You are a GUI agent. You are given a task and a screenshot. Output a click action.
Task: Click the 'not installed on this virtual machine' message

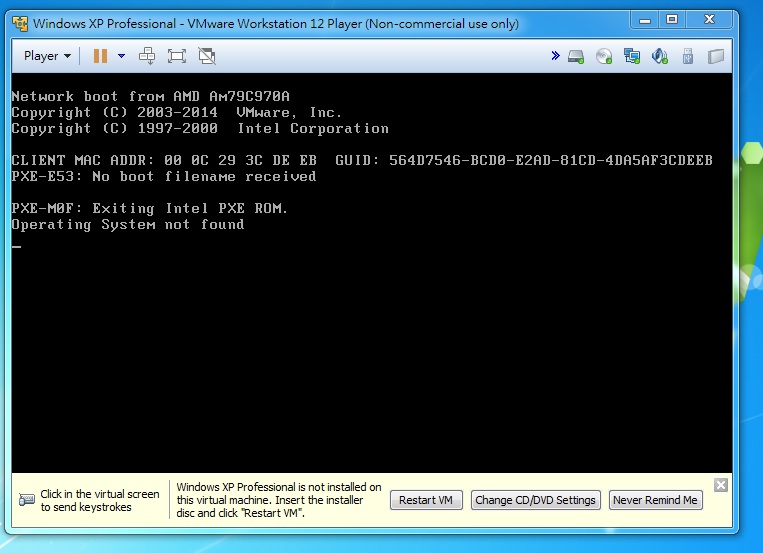pos(279,500)
